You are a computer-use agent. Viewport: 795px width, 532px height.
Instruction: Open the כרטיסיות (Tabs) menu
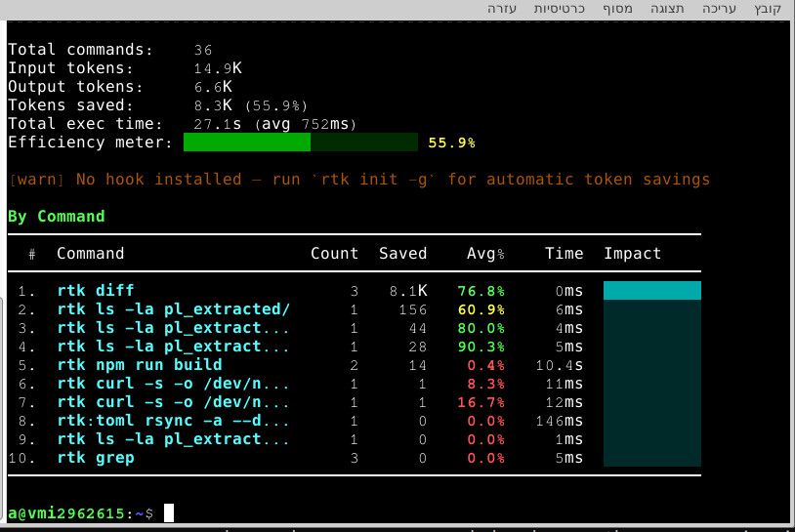[560, 9]
